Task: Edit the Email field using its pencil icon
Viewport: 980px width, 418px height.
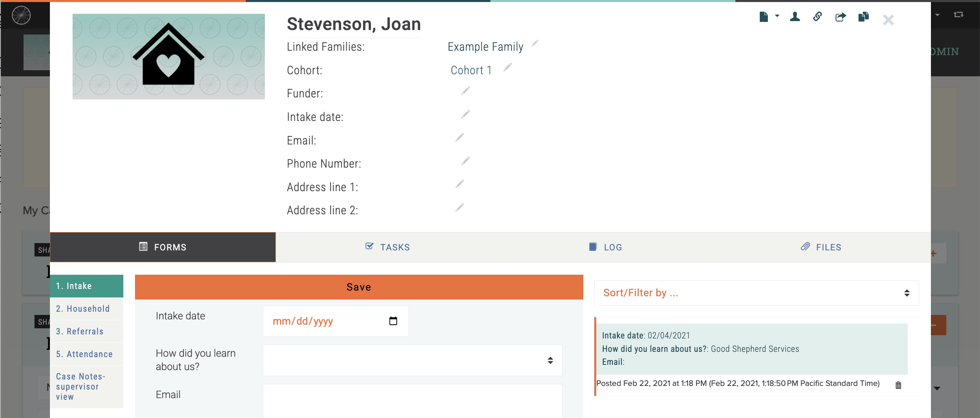Action: point(460,137)
